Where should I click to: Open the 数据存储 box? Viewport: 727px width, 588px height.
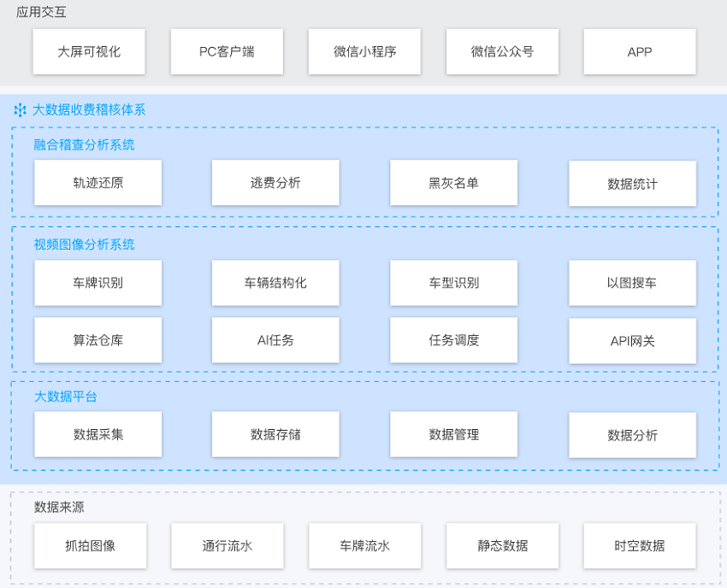tap(275, 434)
